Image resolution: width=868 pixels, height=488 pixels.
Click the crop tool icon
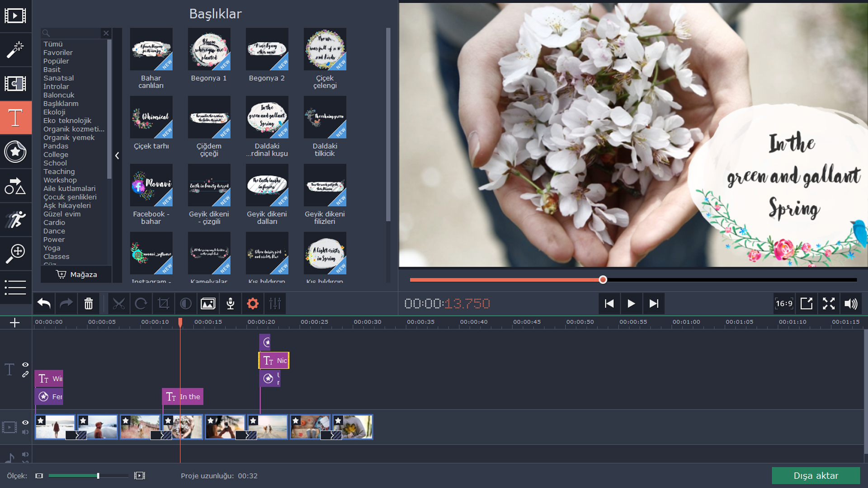click(x=163, y=304)
